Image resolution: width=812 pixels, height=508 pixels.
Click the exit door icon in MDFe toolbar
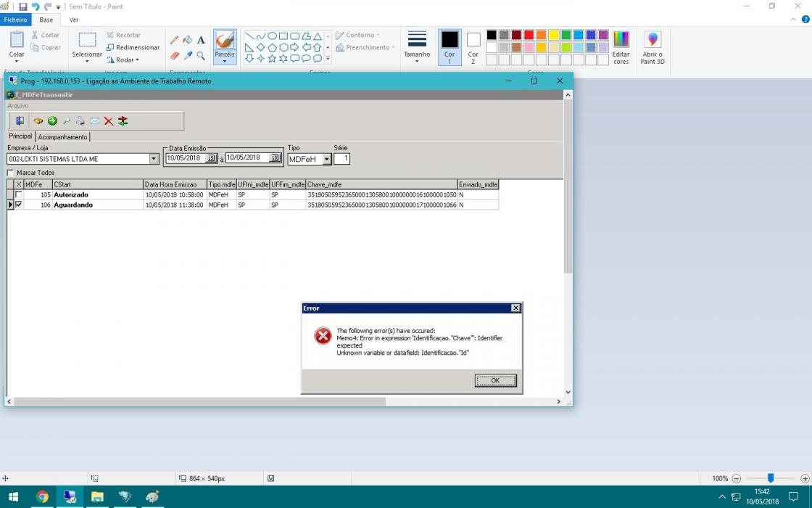(x=20, y=120)
